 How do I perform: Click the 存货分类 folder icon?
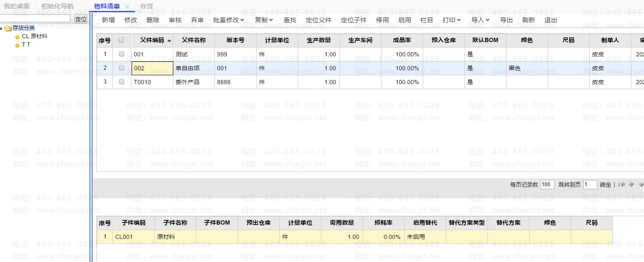(x=8, y=29)
